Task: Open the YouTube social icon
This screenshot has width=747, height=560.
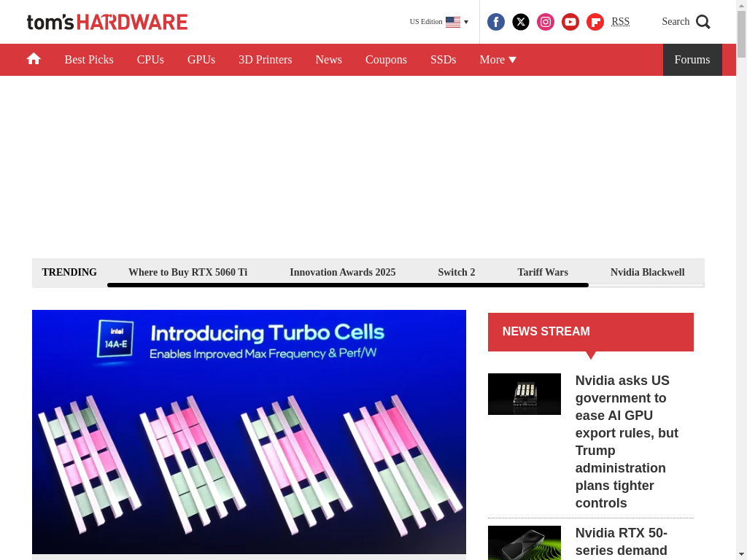Action: pyautogui.click(x=570, y=22)
